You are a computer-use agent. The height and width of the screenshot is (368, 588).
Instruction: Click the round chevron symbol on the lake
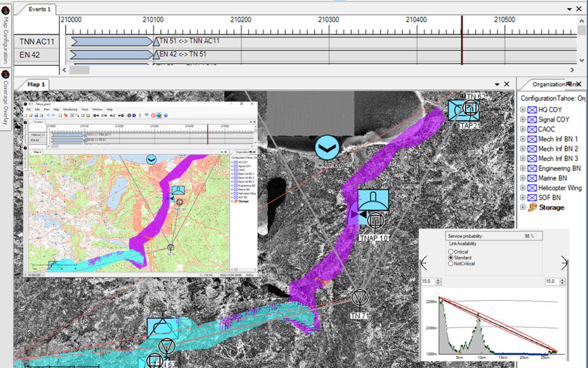[327, 148]
